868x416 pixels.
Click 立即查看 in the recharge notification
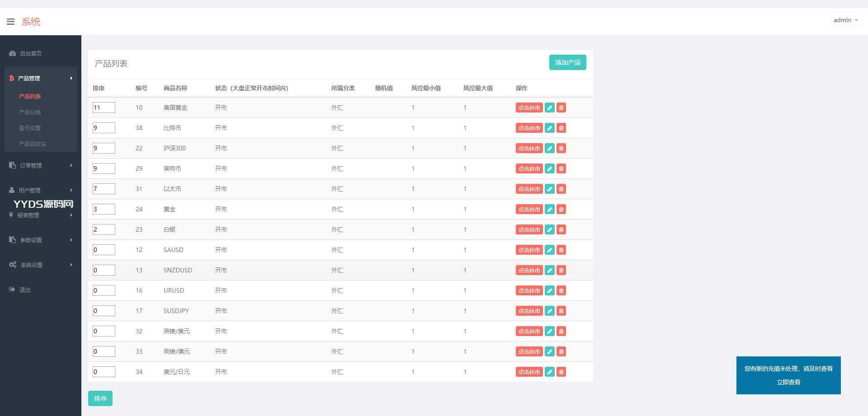click(x=788, y=382)
